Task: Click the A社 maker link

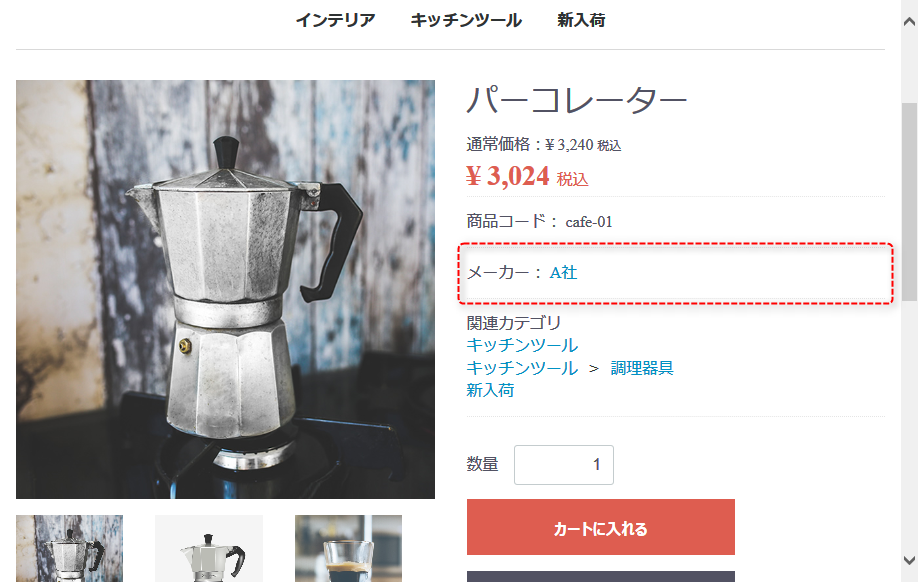Action: pos(563,273)
